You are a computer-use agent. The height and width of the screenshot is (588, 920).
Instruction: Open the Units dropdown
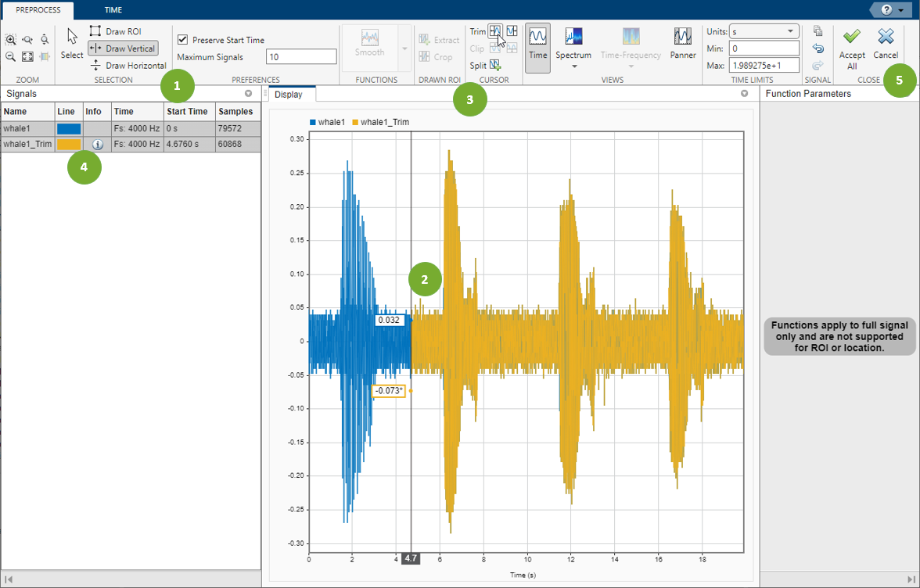(789, 31)
